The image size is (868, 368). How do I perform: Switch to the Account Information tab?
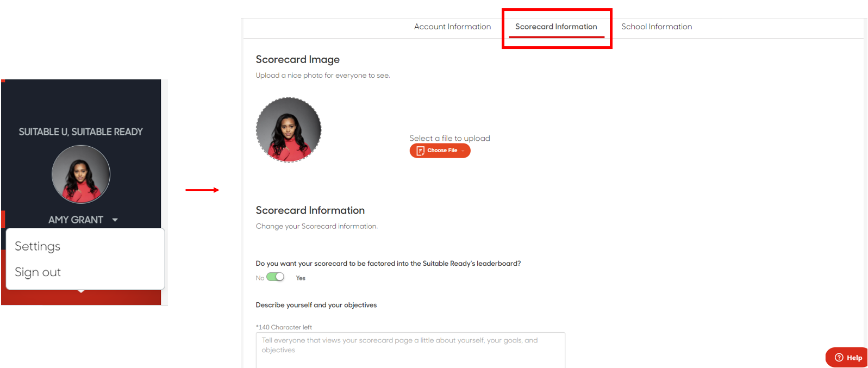pos(452,27)
